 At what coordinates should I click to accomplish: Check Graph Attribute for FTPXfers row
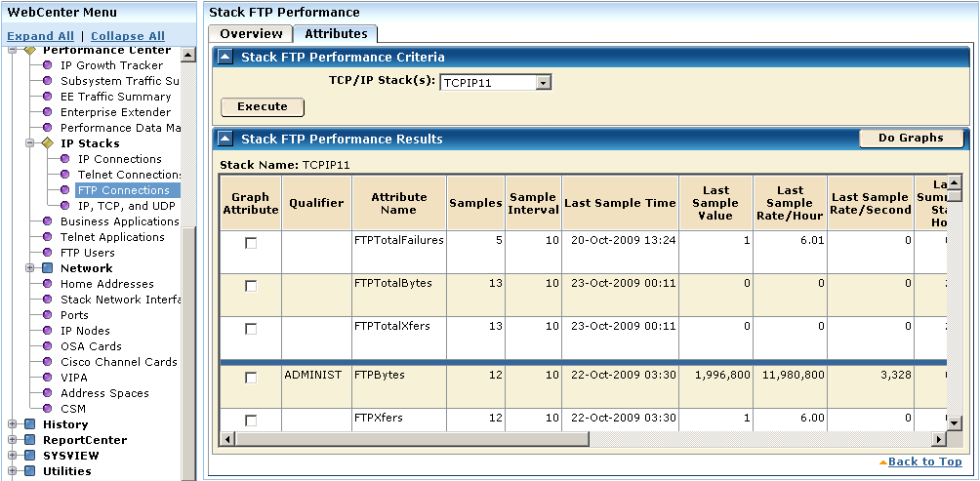(x=251, y=421)
